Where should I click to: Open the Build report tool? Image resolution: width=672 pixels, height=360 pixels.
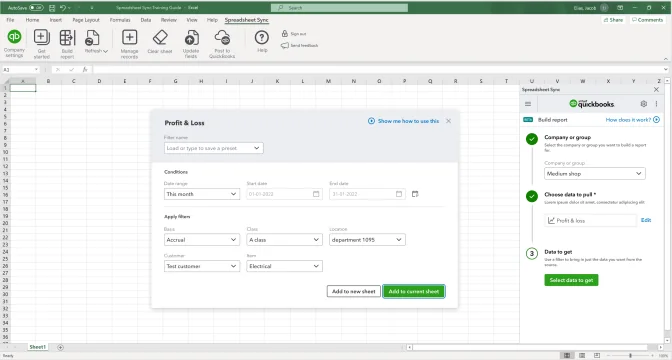pos(67,44)
